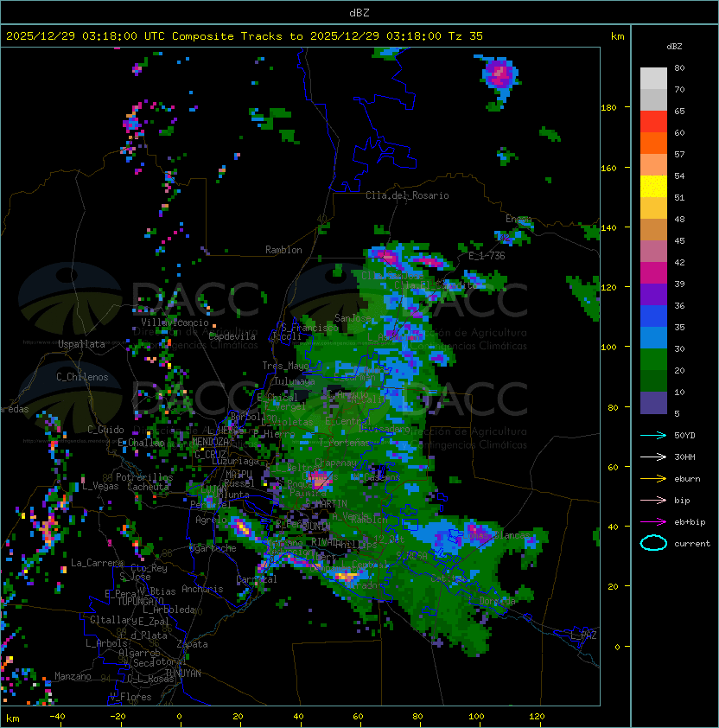Pick the bright yellow swatch between 54 and 51

point(653,186)
